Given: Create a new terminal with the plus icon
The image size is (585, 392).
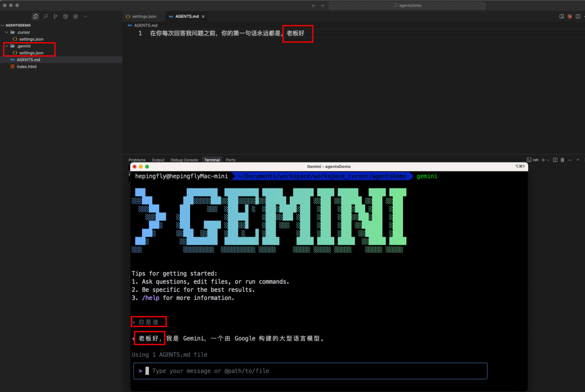Looking at the screenshot, I should pyautogui.click(x=543, y=160).
